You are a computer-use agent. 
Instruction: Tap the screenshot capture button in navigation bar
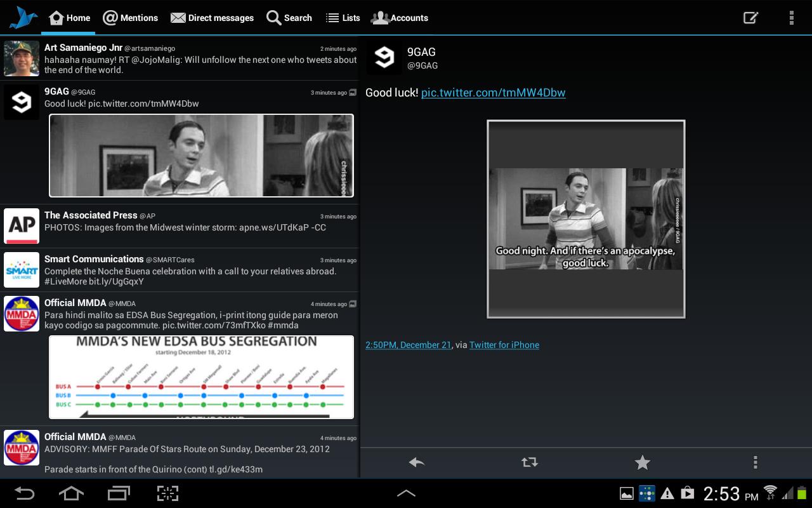(x=167, y=493)
